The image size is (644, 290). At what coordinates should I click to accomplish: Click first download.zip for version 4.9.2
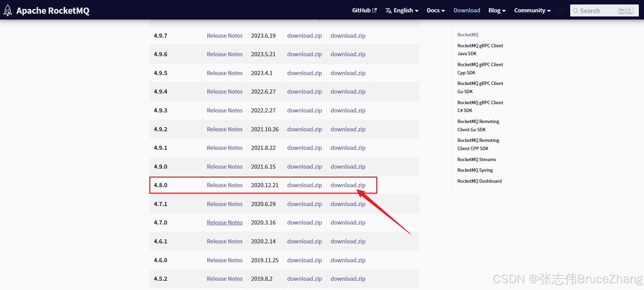click(x=304, y=129)
